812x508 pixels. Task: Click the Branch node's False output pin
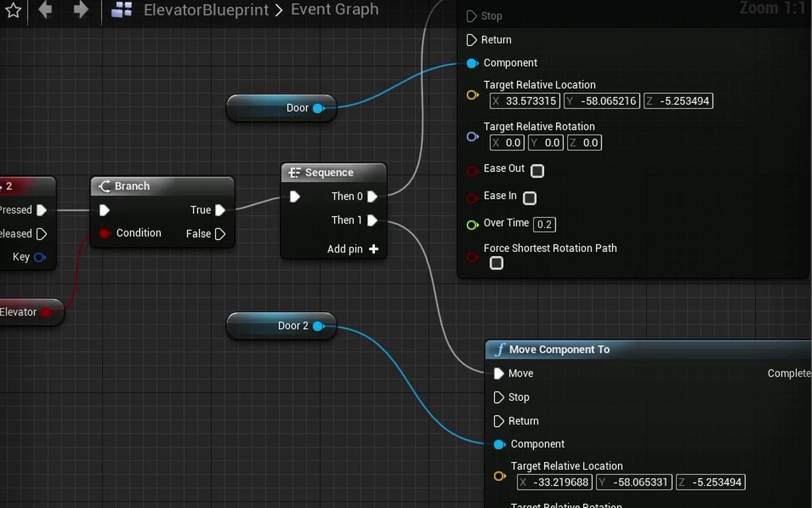point(220,234)
